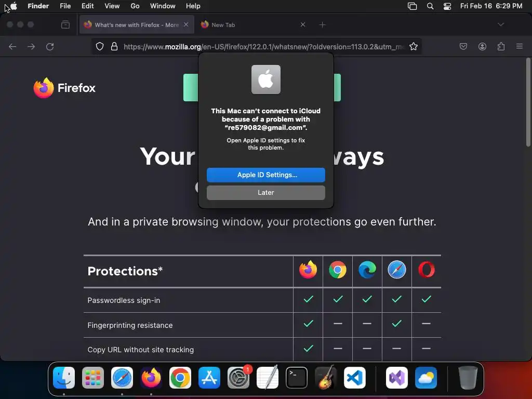
Task: Open Terminal from the Dock
Action: [x=297, y=378]
